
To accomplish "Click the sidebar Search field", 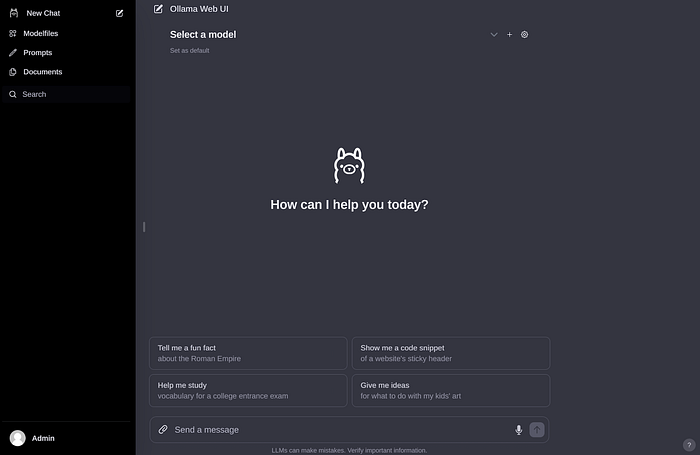I will (66, 94).
